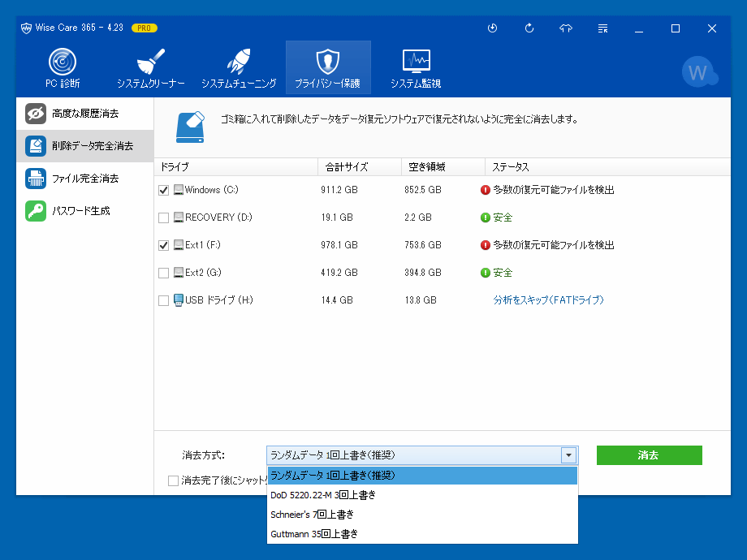Click the green 消去 button

(x=649, y=455)
